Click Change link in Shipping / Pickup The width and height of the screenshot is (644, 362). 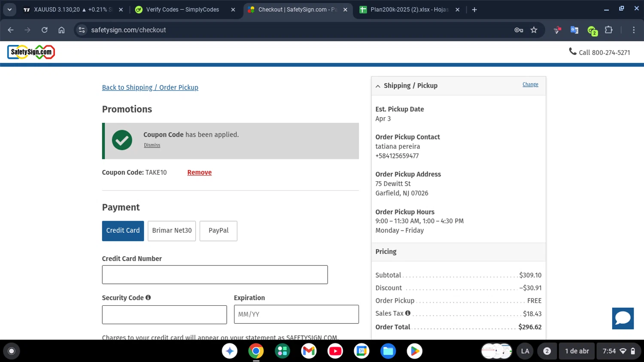[530, 84]
